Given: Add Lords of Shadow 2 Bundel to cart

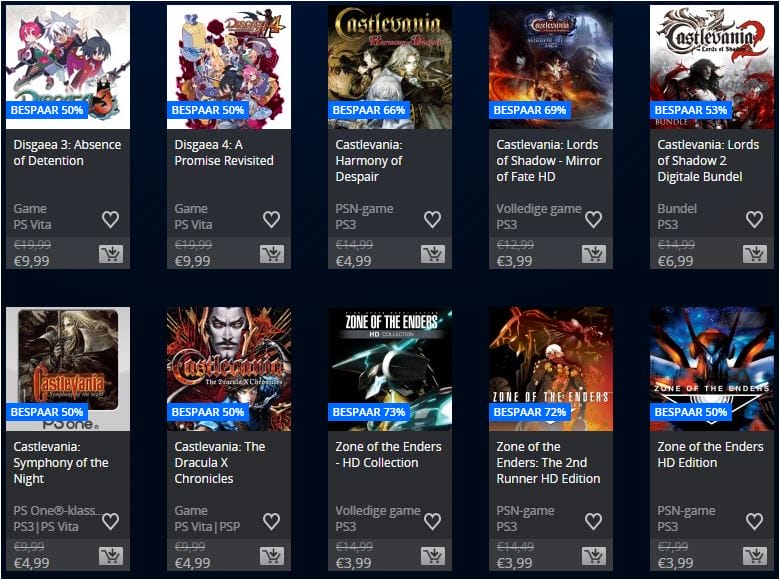Looking at the screenshot, I should [x=755, y=254].
